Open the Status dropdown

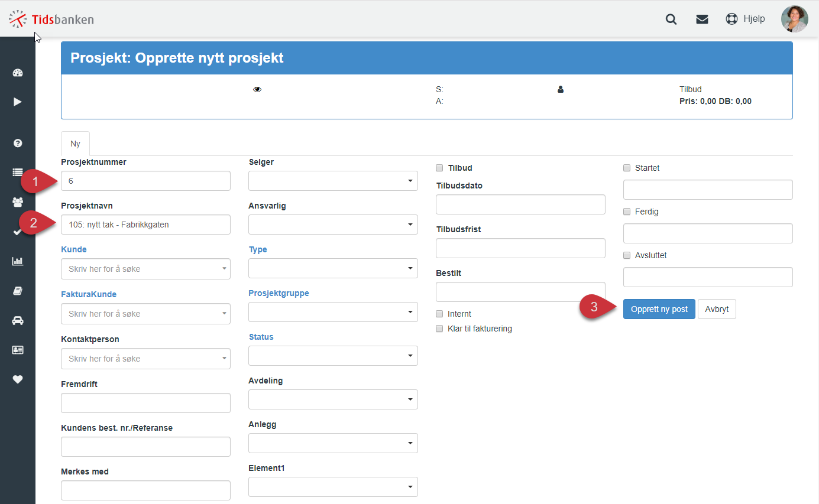[333, 356]
